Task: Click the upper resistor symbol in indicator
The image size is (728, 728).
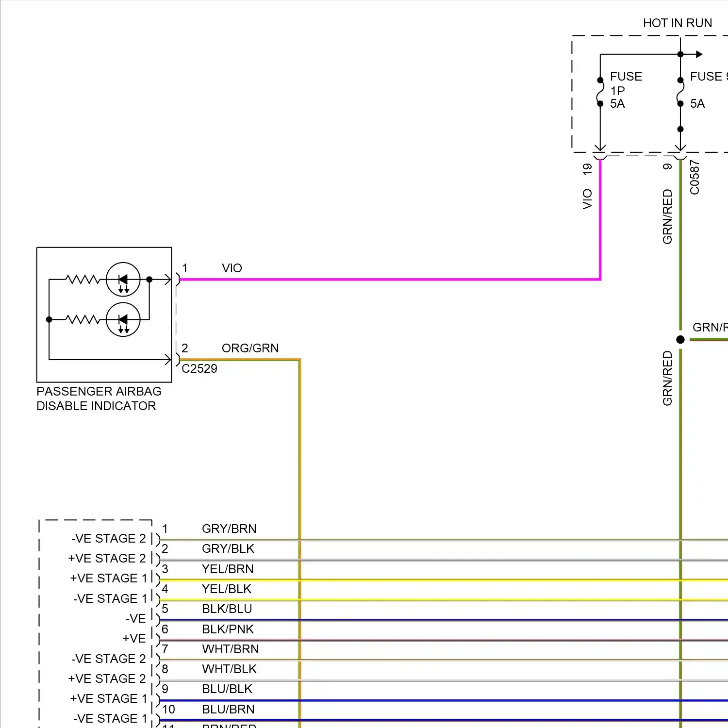Action: tap(83, 280)
